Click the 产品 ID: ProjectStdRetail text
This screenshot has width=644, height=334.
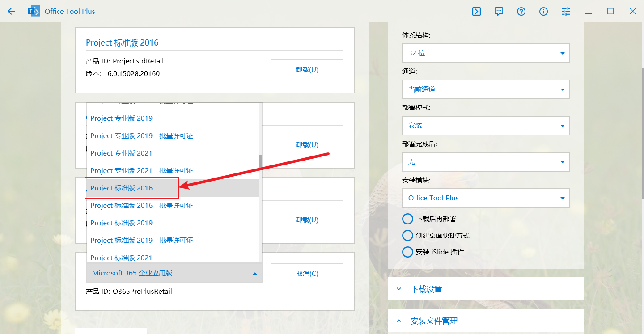point(125,61)
